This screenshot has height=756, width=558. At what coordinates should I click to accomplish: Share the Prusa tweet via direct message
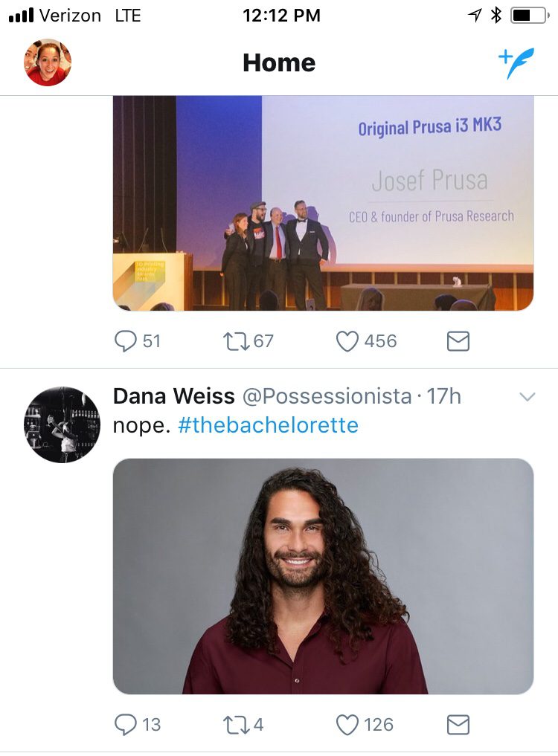coord(458,341)
